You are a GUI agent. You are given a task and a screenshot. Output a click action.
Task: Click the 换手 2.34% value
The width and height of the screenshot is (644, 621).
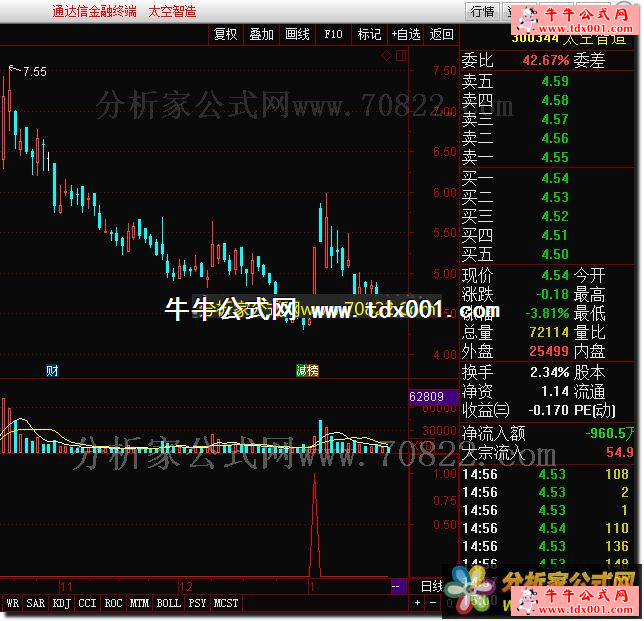pos(550,372)
